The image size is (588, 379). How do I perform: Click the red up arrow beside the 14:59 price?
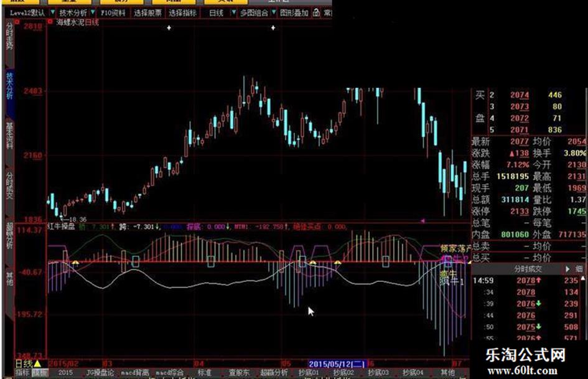tap(538, 280)
